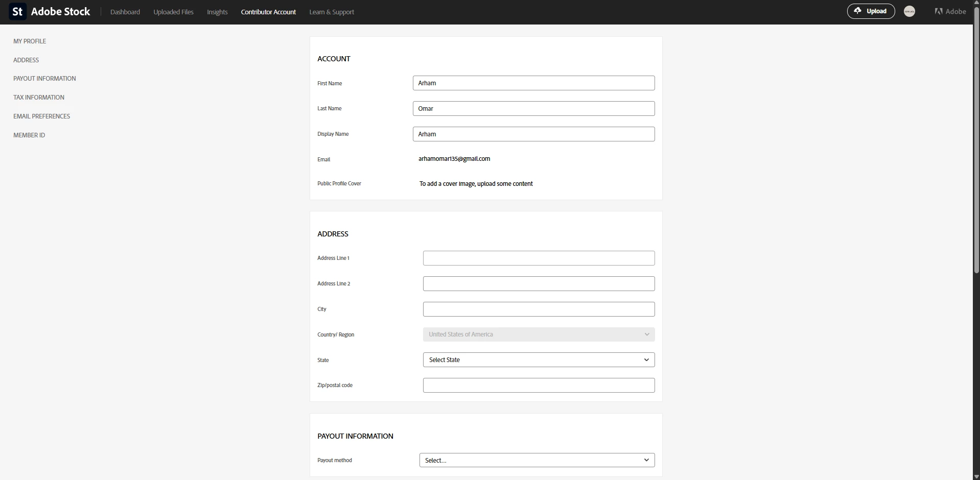
Task: Select MEMBER ID in sidebar
Action: (29, 135)
